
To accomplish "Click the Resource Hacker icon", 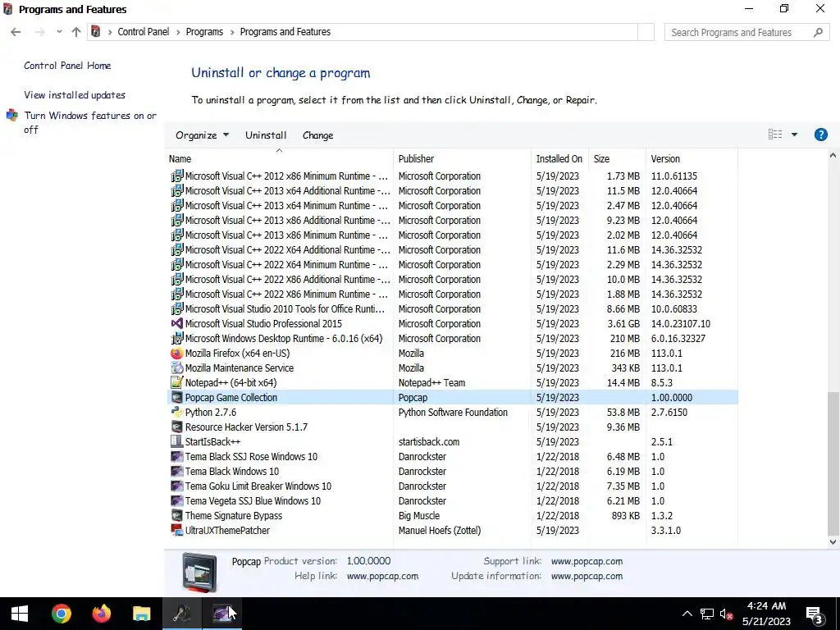I will point(177,427).
